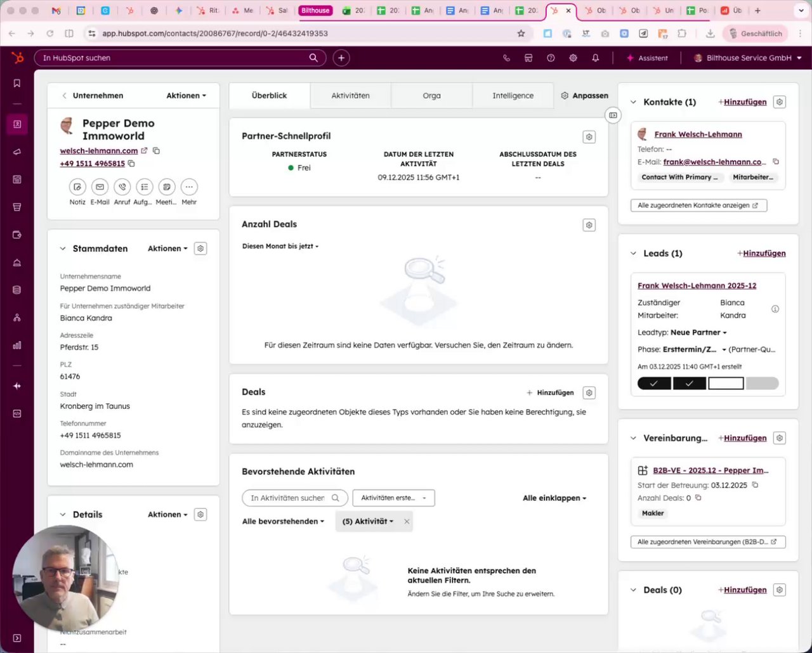Open the Reporting bar chart sidebar icon
The width and height of the screenshot is (812, 653).
pos(17,346)
